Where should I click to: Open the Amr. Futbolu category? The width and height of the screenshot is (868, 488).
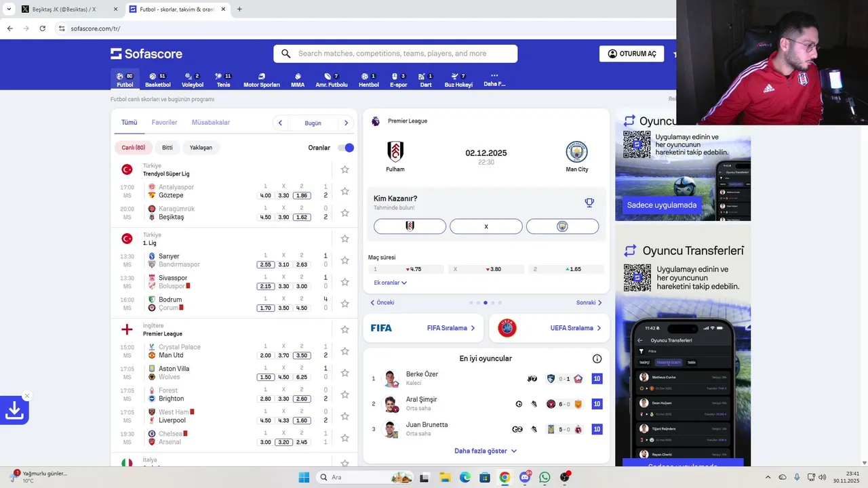332,80
